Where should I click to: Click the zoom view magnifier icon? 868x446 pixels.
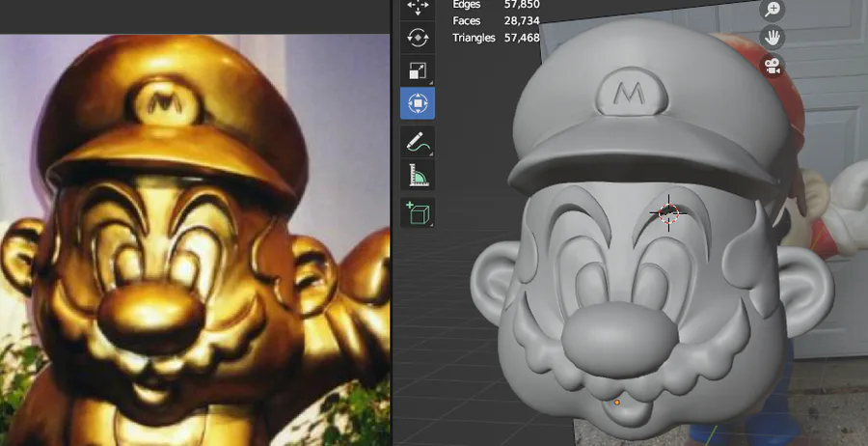pos(773,9)
